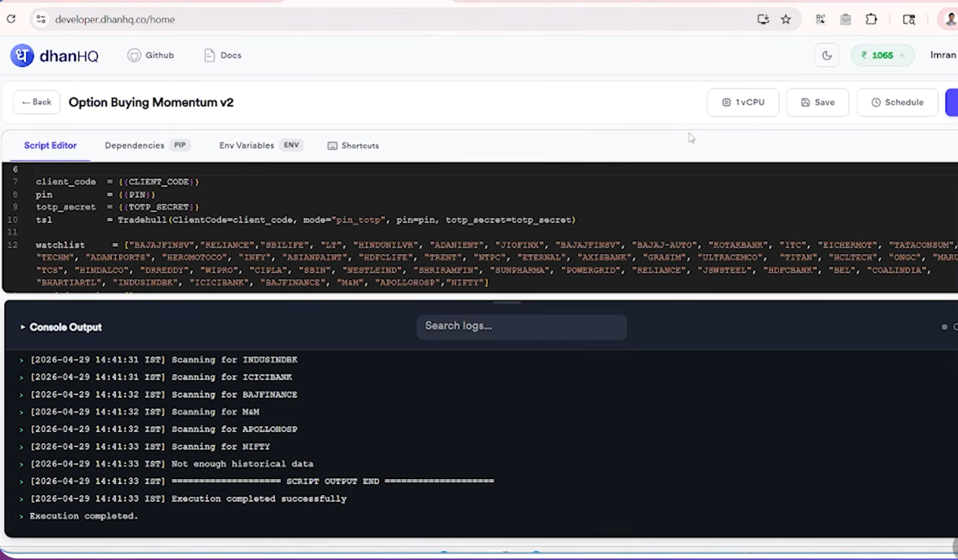Screen dimensions: 958x560
Task: Click code line 8 pin assignment
Action: pyautogui.click(x=95, y=194)
